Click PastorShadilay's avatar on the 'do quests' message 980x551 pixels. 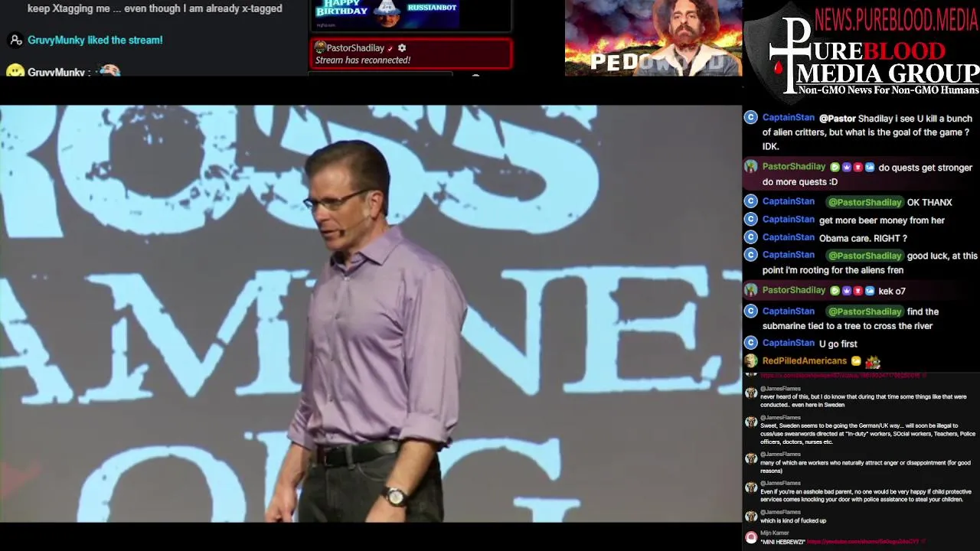click(x=750, y=167)
